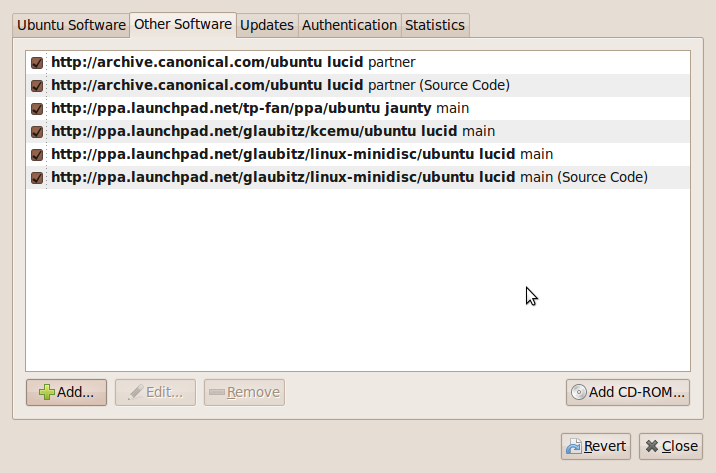Screen dimensions: 716x473
Task: Click the Add button with plus icon
Action: [x=66, y=392]
